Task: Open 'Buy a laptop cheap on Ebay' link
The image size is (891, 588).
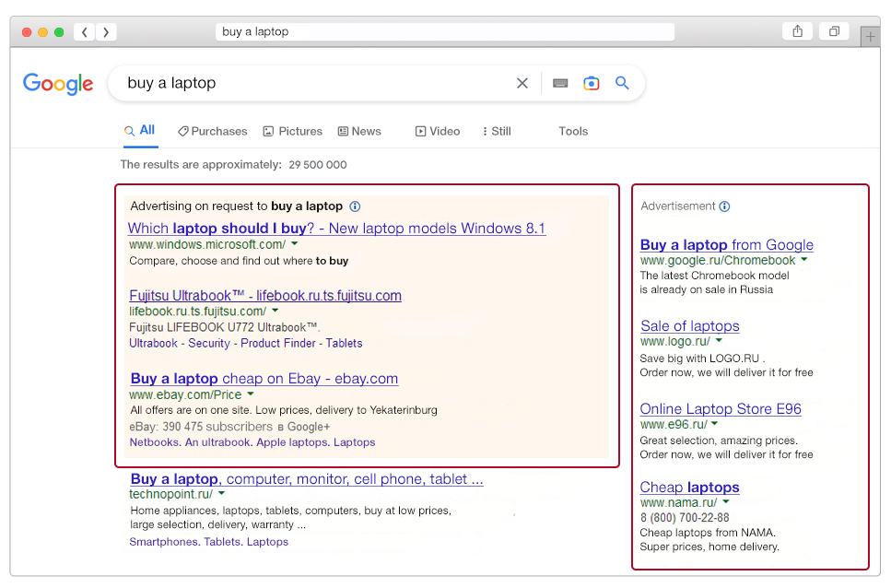Action: coord(264,379)
